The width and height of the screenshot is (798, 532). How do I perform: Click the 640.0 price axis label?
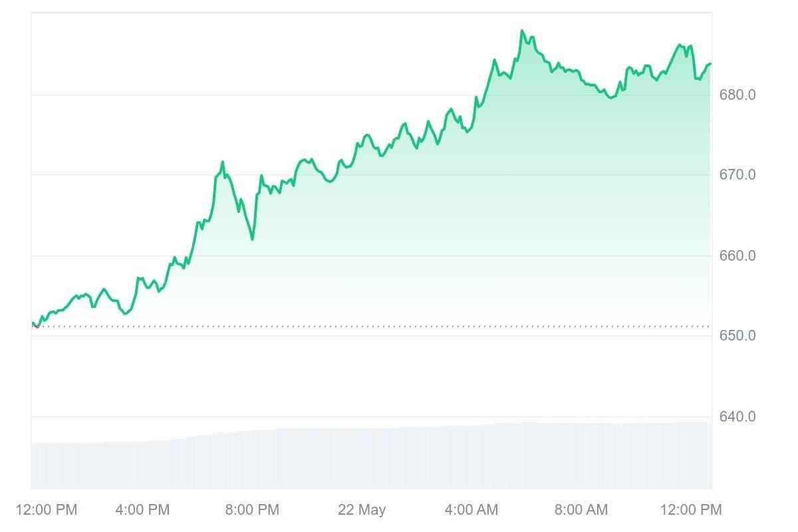click(x=737, y=417)
